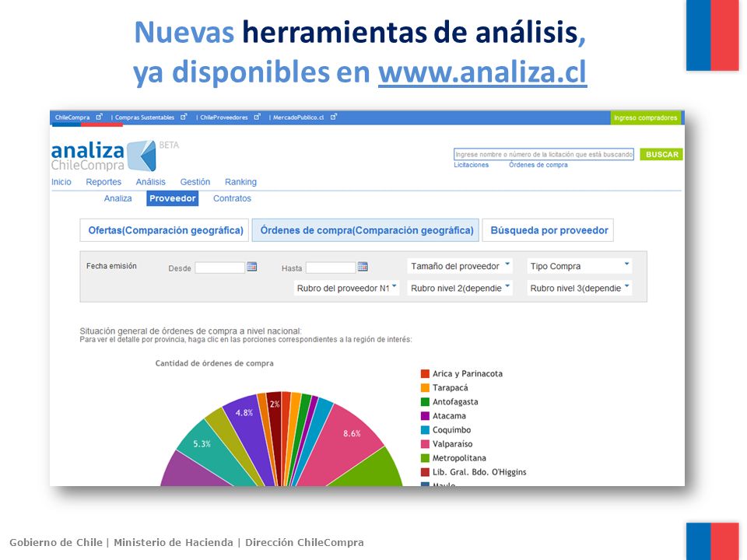
Task: Click the Fecha emisión label
Action: point(111,266)
